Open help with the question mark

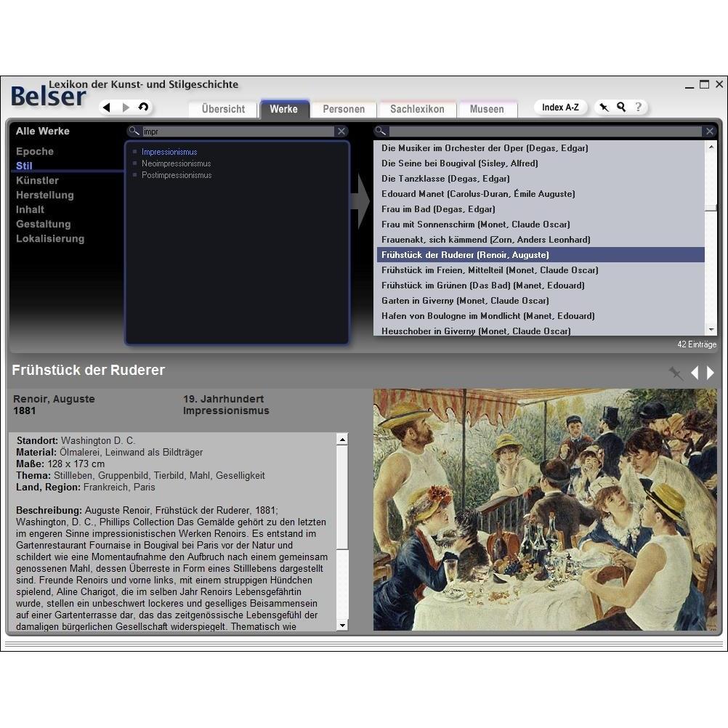pyautogui.click(x=639, y=108)
